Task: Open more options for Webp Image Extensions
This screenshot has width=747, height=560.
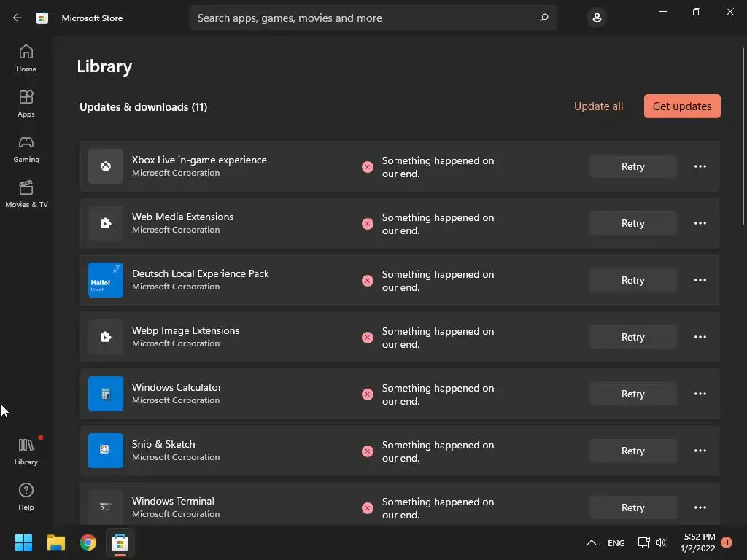Action: click(x=700, y=337)
